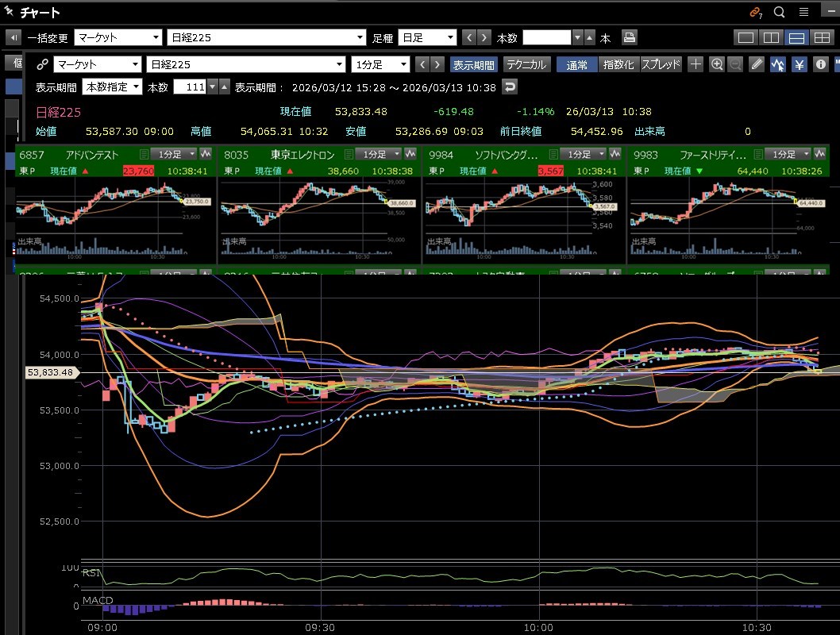Click the reset arrow icon after the date range
Screen dimensions: 840x635
pyautogui.click(x=511, y=87)
